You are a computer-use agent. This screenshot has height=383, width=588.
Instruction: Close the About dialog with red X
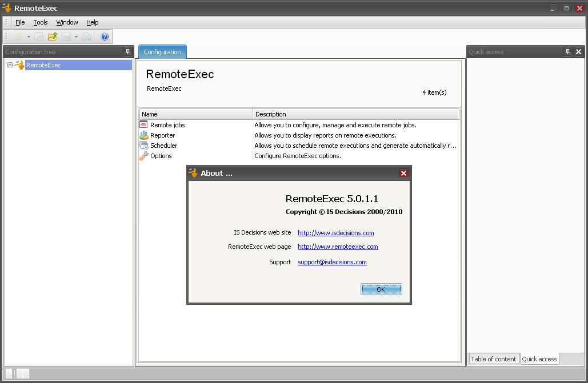pyautogui.click(x=403, y=173)
